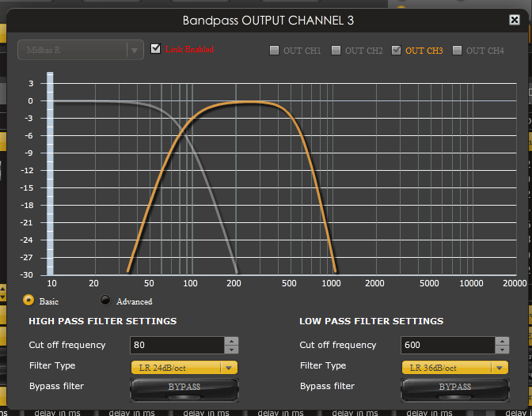Bypass the low pass filter
Viewport: 532px width, 416px height.
point(455,389)
